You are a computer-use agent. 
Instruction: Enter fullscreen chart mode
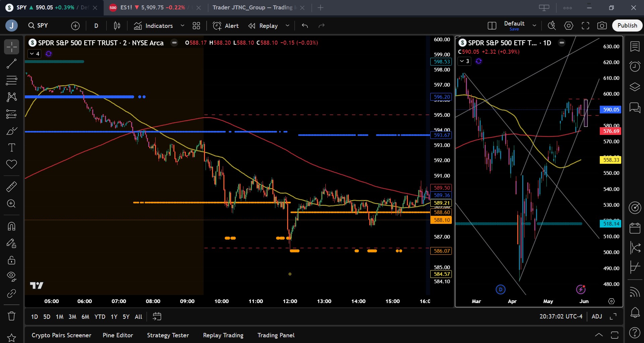point(585,26)
